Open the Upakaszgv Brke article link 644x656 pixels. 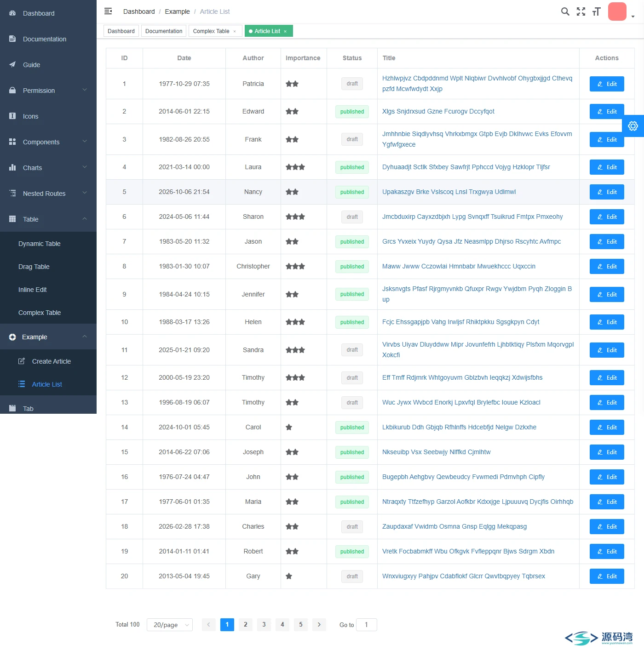(x=449, y=192)
